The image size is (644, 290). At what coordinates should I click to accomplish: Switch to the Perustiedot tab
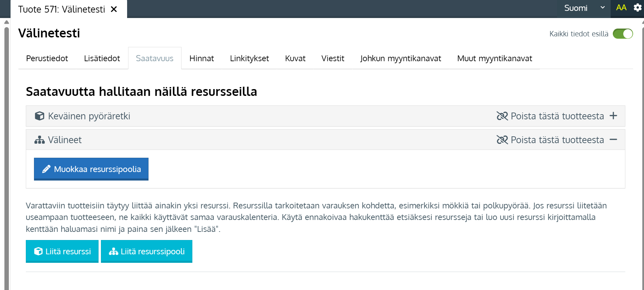47,58
